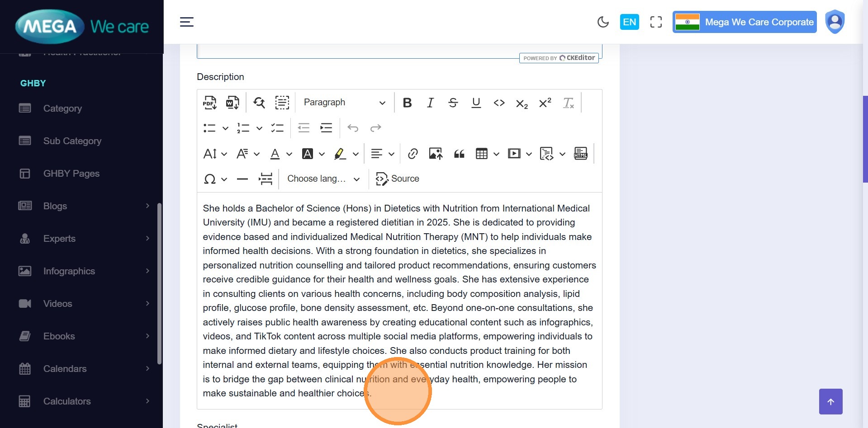
Task: Open the Choose language dropdown
Action: click(323, 179)
